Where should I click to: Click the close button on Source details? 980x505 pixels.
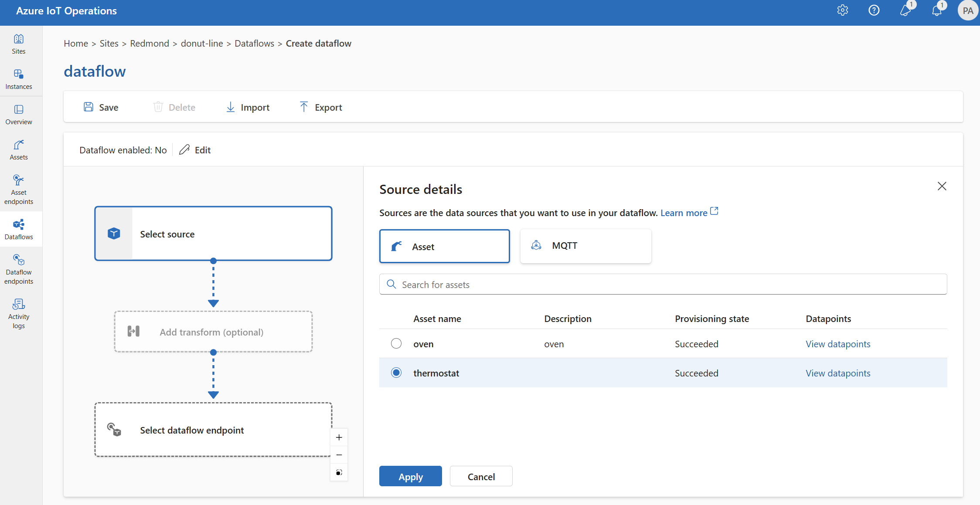coord(942,186)
